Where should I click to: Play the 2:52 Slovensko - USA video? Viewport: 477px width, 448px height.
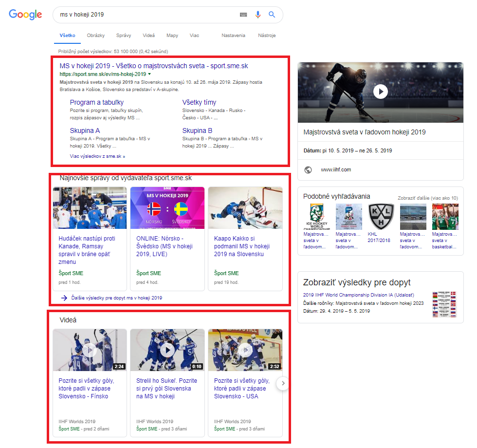point(245,350)
